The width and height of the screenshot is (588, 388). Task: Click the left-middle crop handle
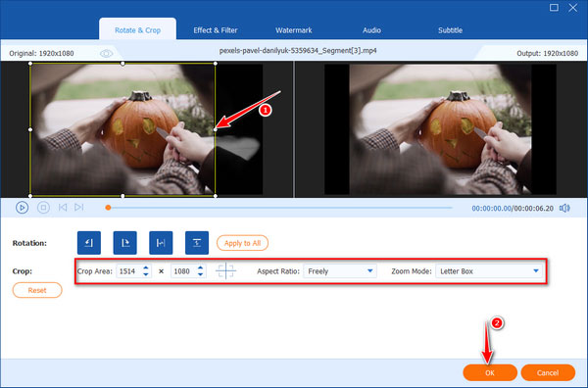[x=30, y=129]
